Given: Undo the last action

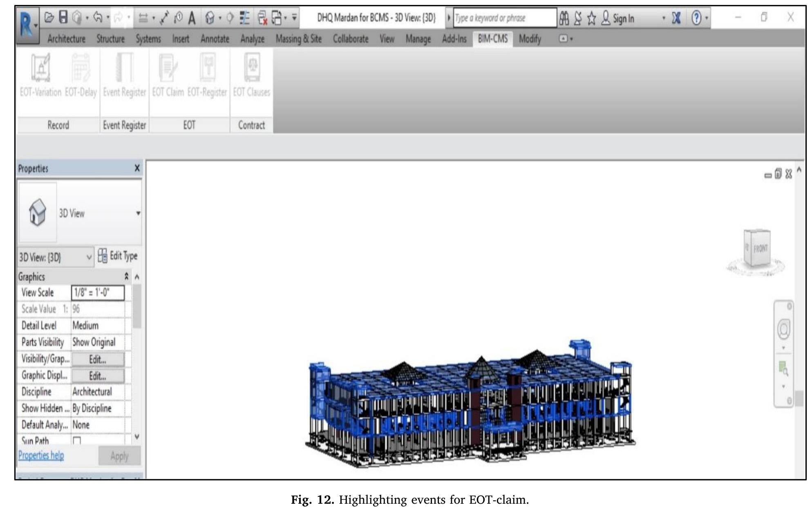Looking at the screenshot, I should (x=98, y=16).
